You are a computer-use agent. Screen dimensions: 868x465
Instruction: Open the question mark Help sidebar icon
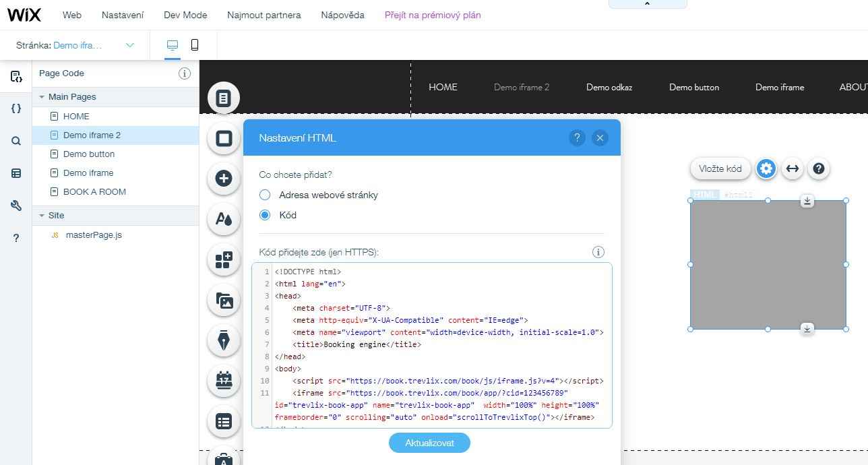click(x=16, y=238)
